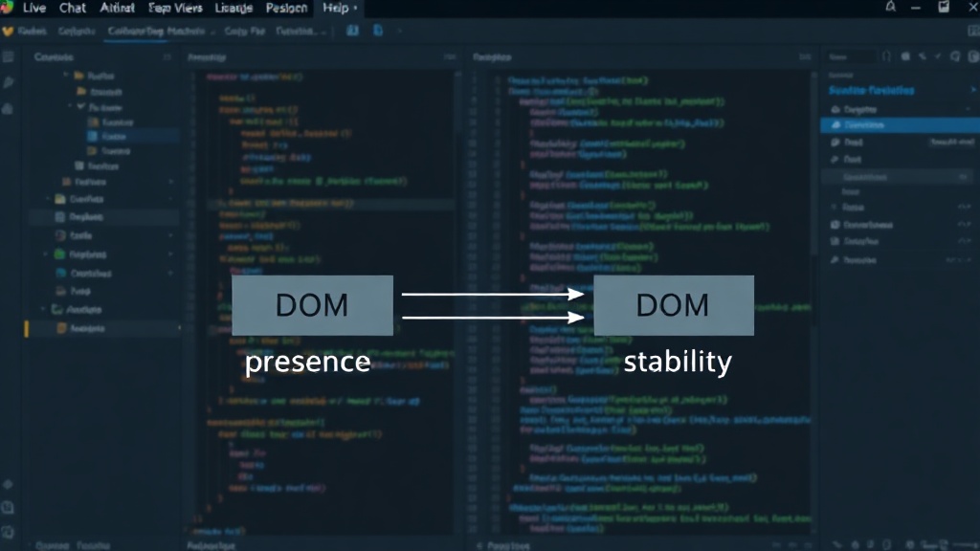This screenshot has width=980, height=551.
Task: Select the toolbar tab with the blue underline
Action: tap(156, 32)
